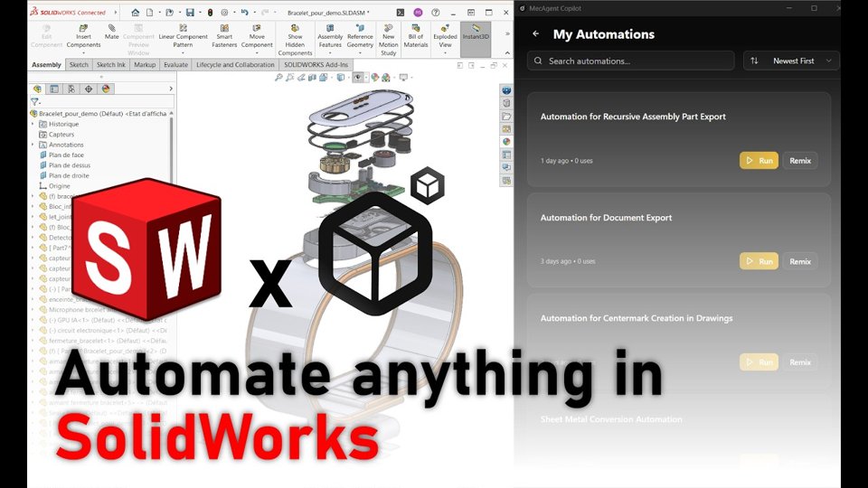Click the tree filter funnel icon
The width and height of the screenshot is (868, 488).
click(x=35, y=102)
